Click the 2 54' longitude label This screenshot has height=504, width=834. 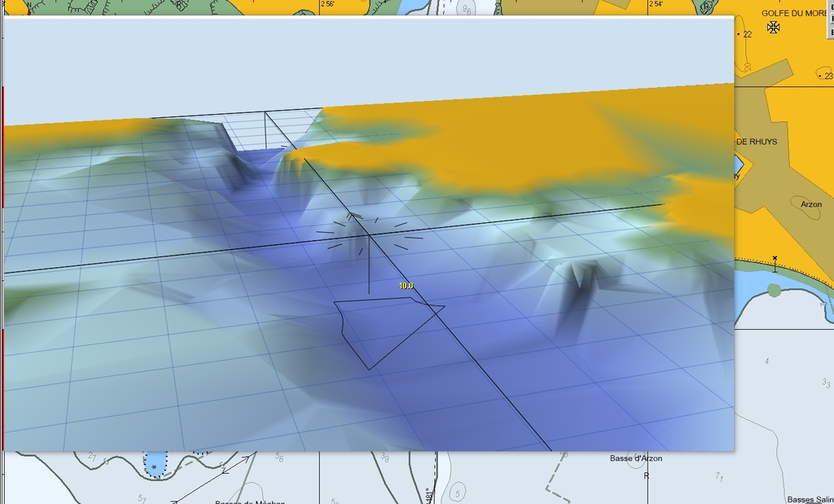coord(656,4)
